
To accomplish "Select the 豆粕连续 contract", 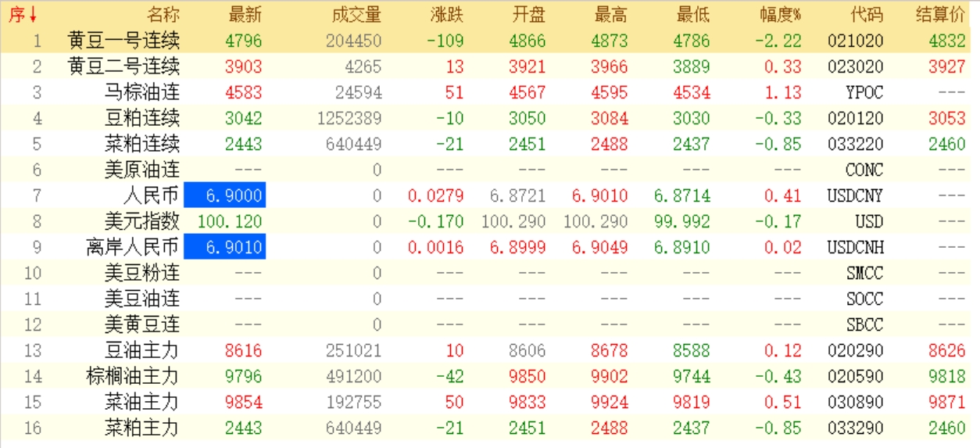I will 141,118.
